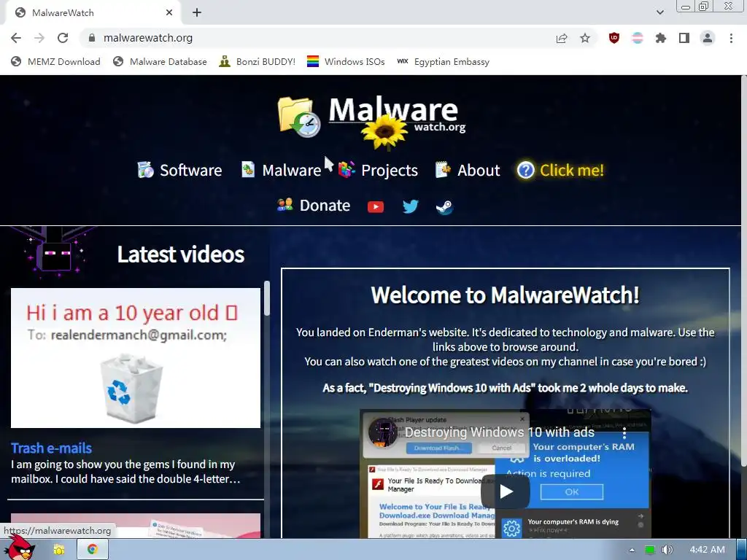Open the Twitter bird icon
The image size is (747, 560).
pyautogui.click(x=410, y=206)
